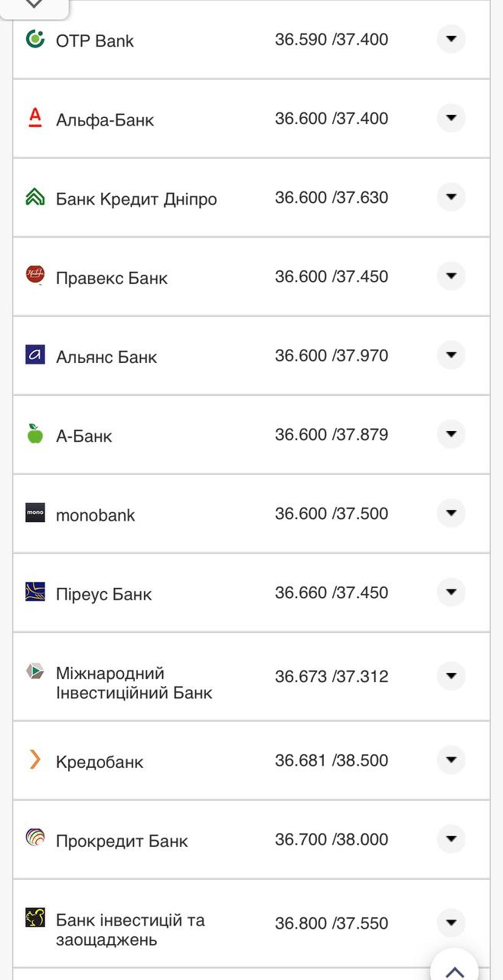Click the А-Банк rate 36.600 /37.879
The image size is (503, 980).
tap(332, 435)
